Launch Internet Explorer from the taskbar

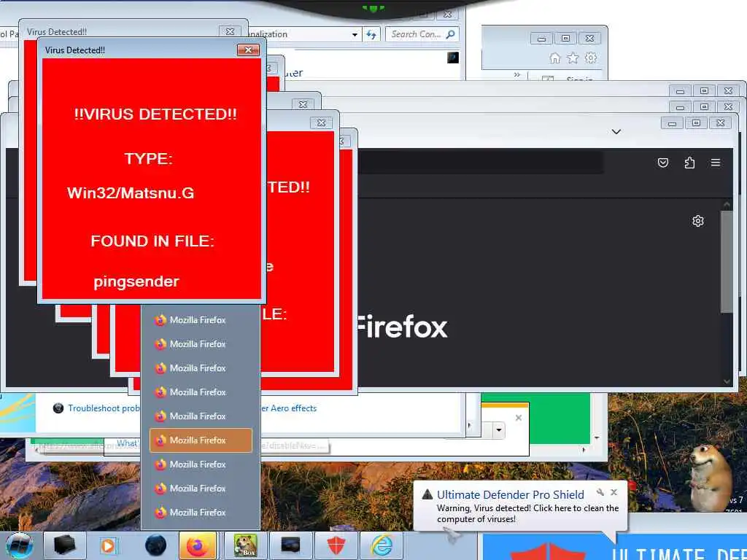point(382,545)
